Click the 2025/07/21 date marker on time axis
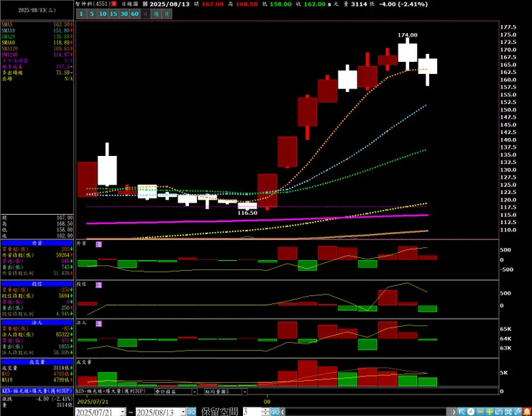 [x=93, y=402]
